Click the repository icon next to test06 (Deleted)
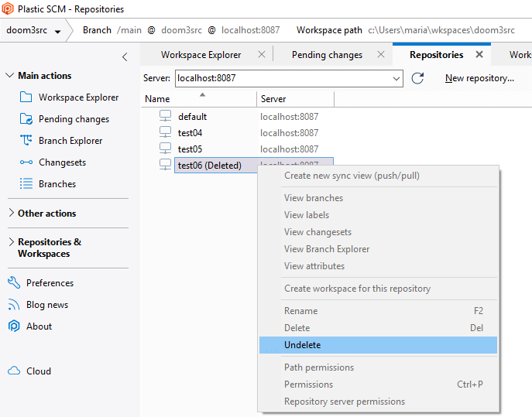 click(x=165, y=165)
